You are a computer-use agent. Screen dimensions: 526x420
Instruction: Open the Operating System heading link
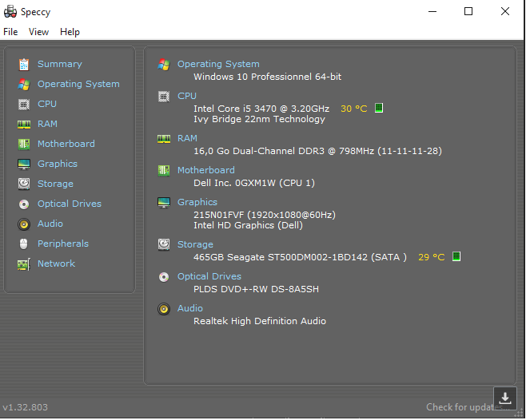click(218, 64)
